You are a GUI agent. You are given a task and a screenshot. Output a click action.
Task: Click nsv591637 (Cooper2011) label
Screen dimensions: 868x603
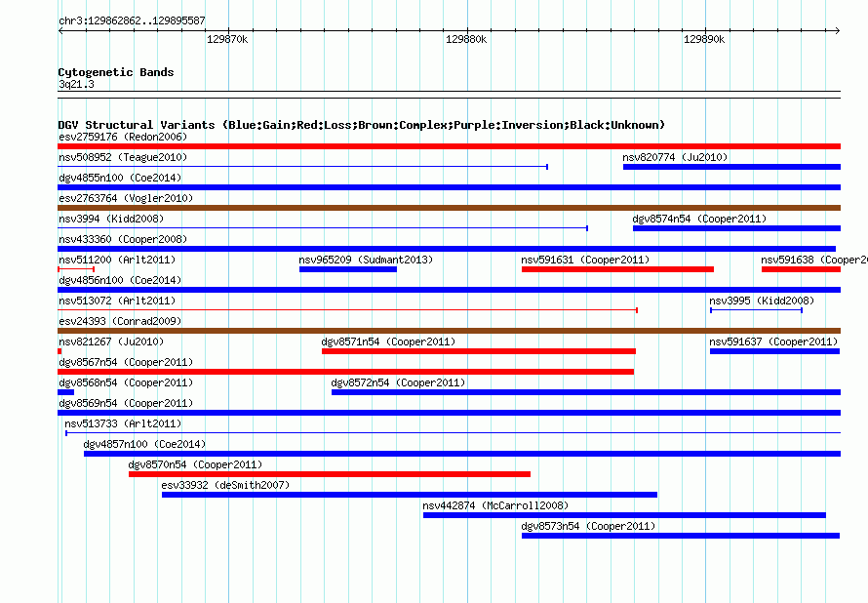pos(773,342)
